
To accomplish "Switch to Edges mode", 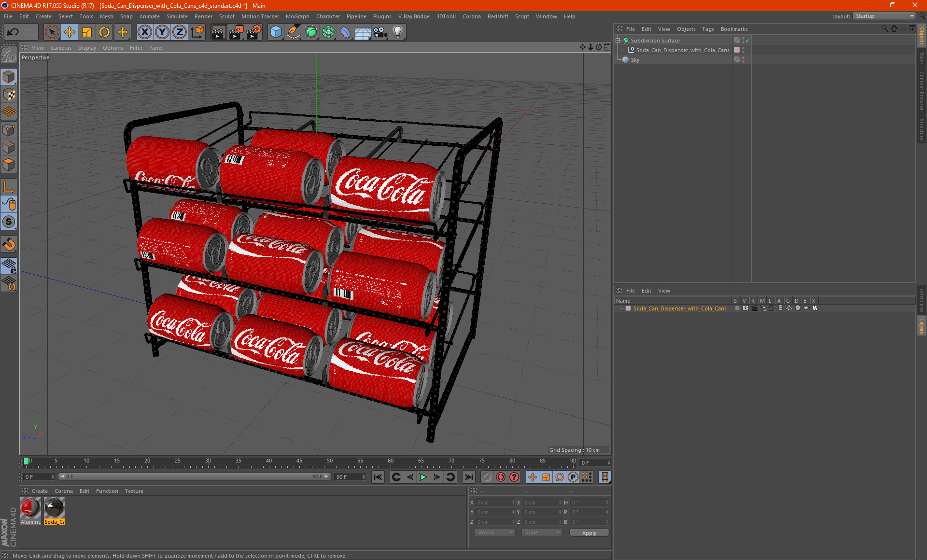I will [9, 147].
